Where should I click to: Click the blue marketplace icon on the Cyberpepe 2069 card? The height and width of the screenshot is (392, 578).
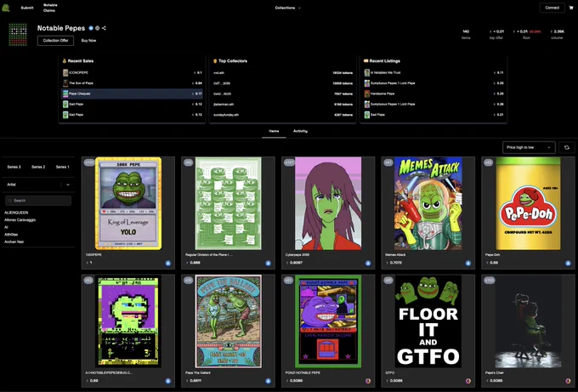(368, 264)
